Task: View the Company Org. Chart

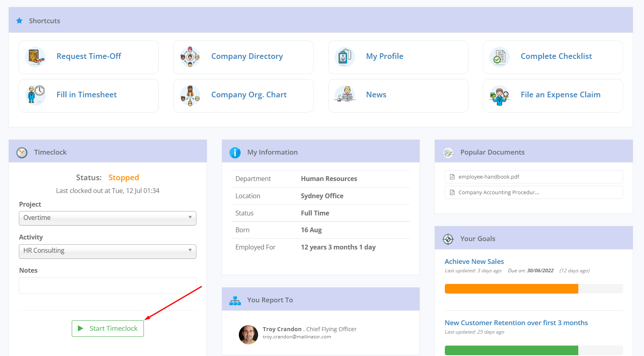Action: click(243, 96)
